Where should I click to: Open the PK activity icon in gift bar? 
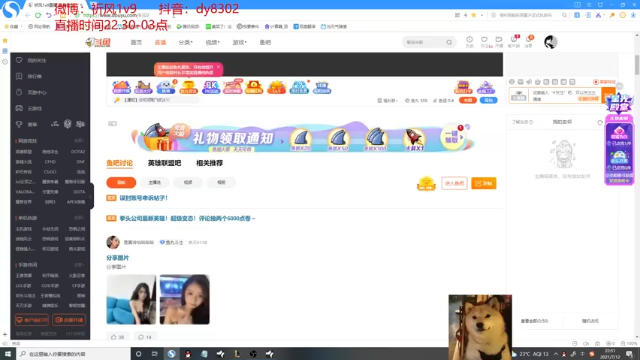click(211, 87)
